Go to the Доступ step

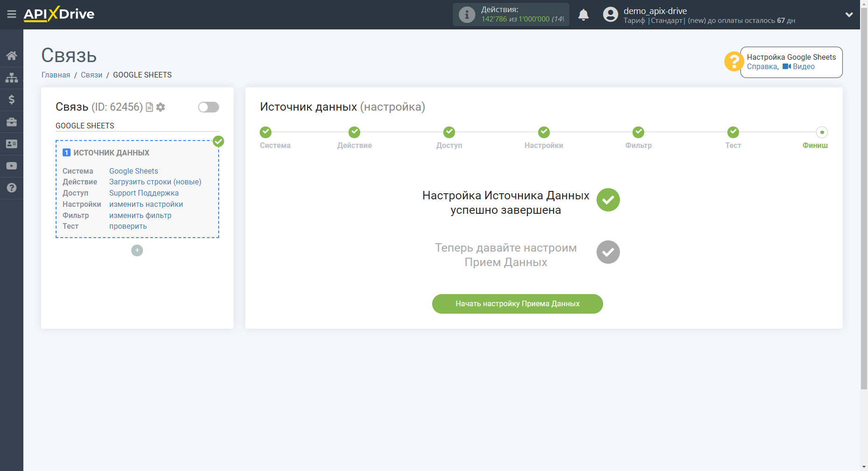(x=449, y=133)
